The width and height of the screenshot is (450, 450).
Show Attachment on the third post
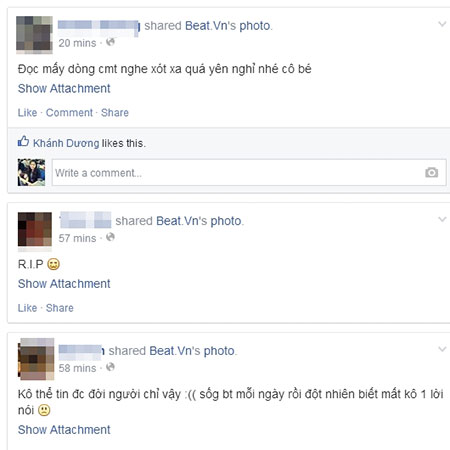pyautogui.click(x=64, y=430)
